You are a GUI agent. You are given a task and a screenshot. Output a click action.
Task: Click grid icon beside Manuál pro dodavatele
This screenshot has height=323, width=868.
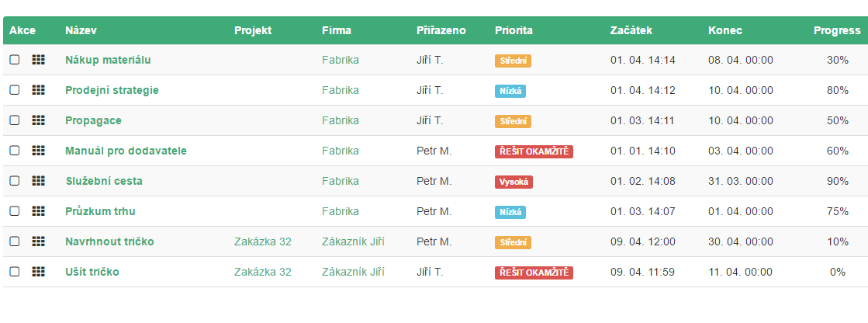click(x=38, y=151)
